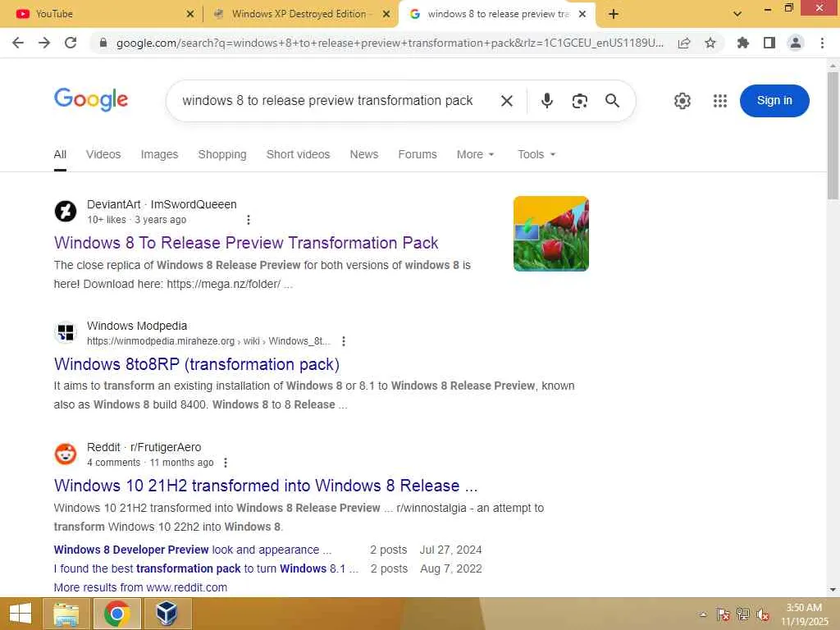Search by image with the camera icon
This screenshot has height=630, width=840.
click(x=580, y=101)
